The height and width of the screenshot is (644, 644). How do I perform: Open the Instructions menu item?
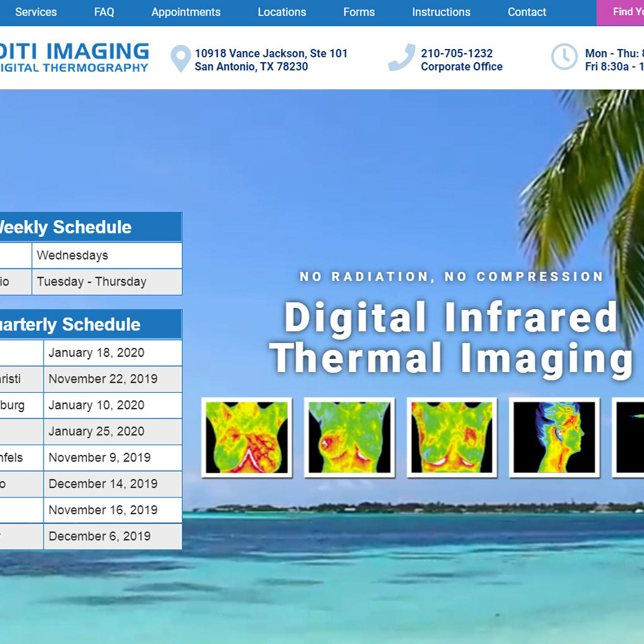tap(441, 12)
